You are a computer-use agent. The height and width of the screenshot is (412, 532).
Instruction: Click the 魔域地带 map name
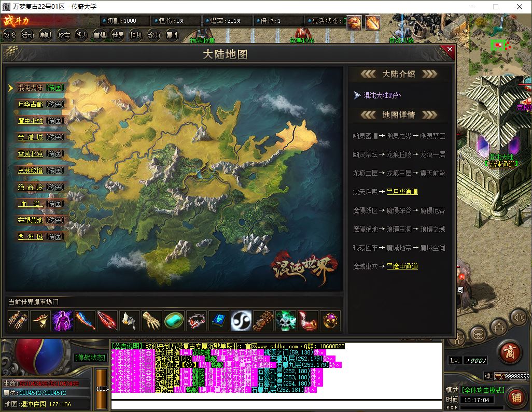pos(399,248)
